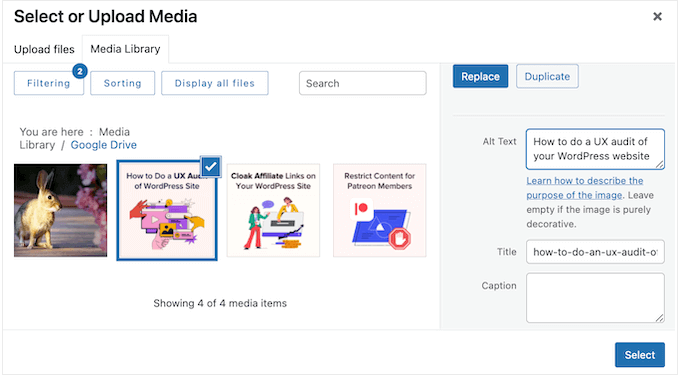The height and width of the screenshot is (375, 680).
Task: Open the Sorting options
Action: [x=122, y=83]
